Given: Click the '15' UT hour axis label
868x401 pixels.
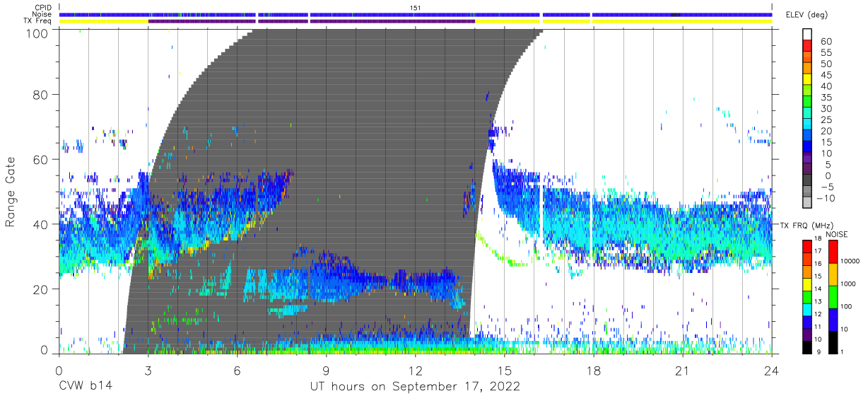Looking at the screenshot, I should tap(505, 371).
